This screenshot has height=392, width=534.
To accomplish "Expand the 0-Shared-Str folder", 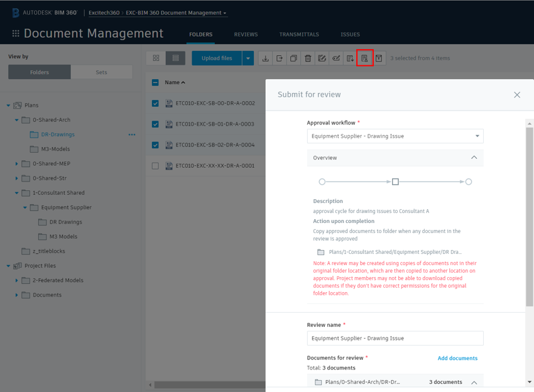I will coord(17,178).
